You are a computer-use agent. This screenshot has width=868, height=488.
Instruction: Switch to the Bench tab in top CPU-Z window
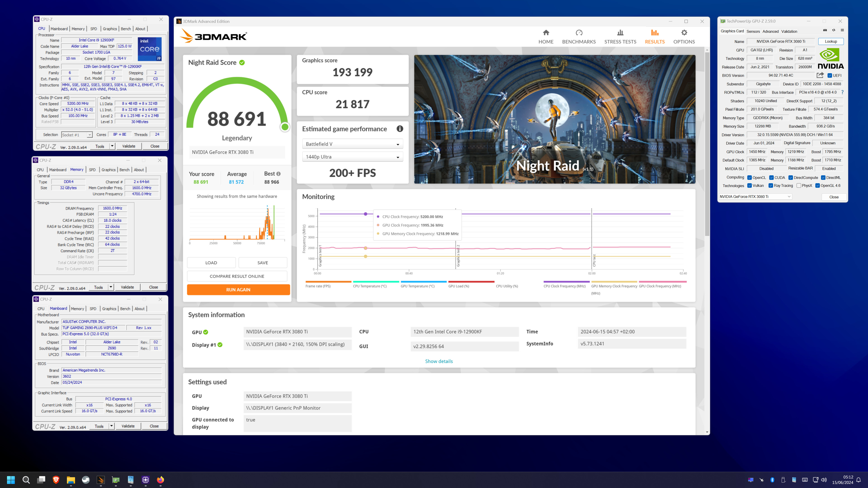click(x=126, y=29)
